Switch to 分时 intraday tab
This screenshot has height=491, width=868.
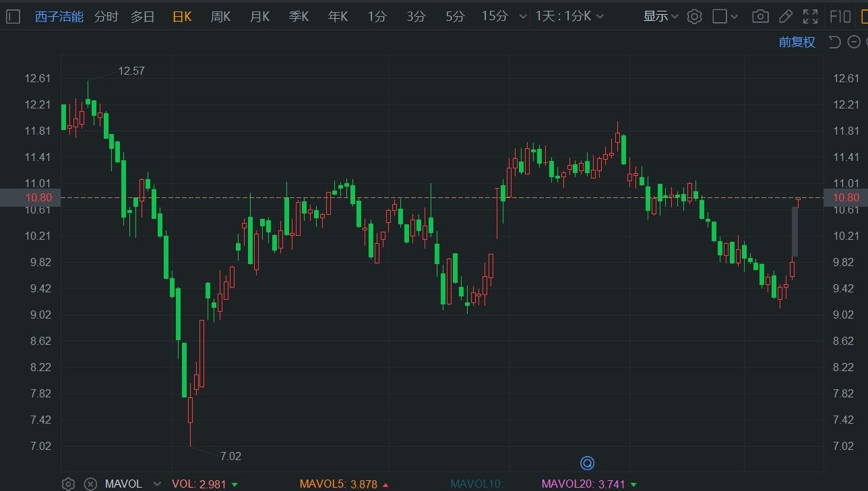pos(106,17)
